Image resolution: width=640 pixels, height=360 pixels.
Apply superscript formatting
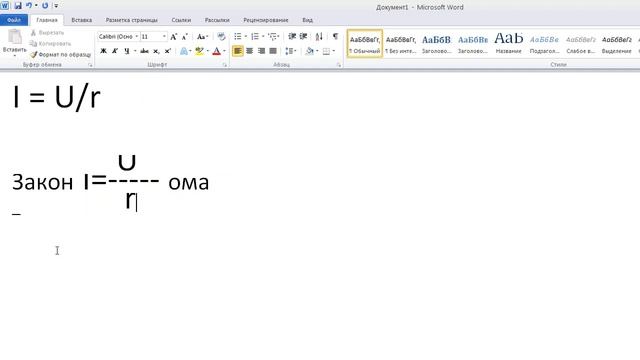[167, 51]
